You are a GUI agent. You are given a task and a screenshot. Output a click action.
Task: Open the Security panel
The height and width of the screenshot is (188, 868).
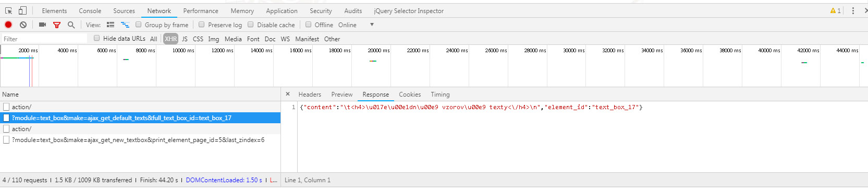(321, 10)
